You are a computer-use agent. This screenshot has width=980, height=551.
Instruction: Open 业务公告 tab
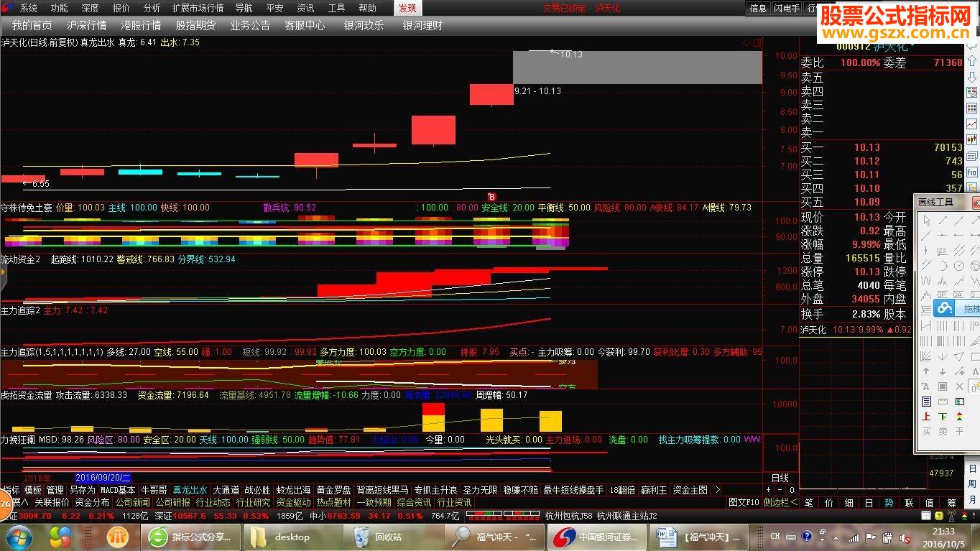click(250, 25)
